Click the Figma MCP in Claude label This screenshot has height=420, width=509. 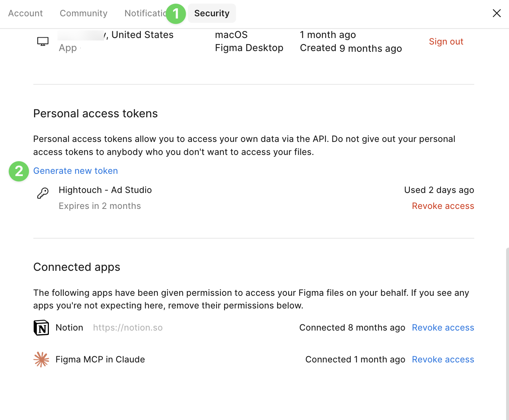[100, 360]
